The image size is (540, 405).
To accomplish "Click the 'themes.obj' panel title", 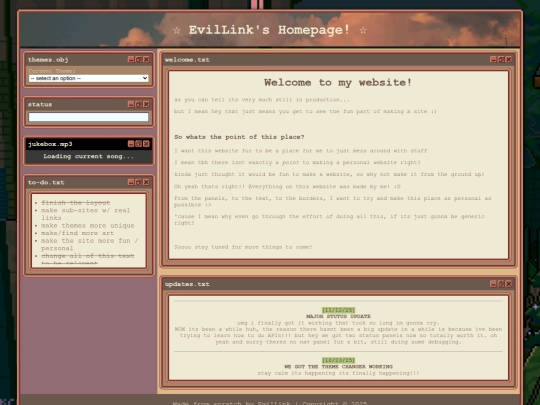I will pos(48,60).
